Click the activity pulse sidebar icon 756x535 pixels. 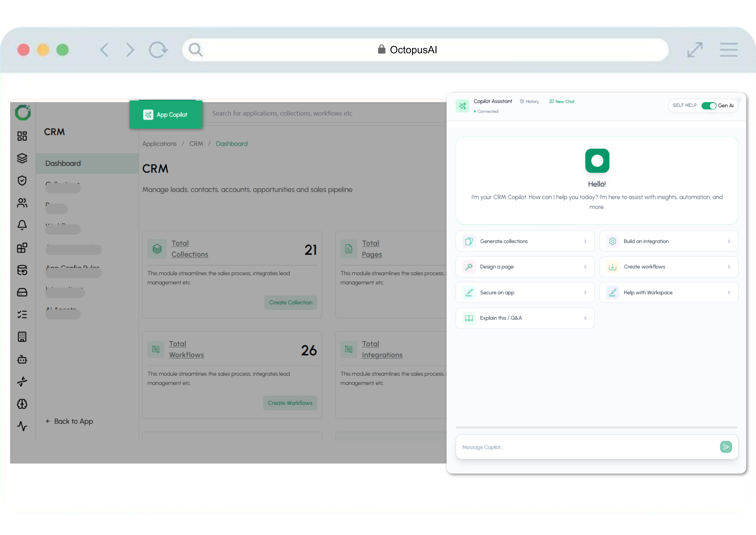pos(22,426)
